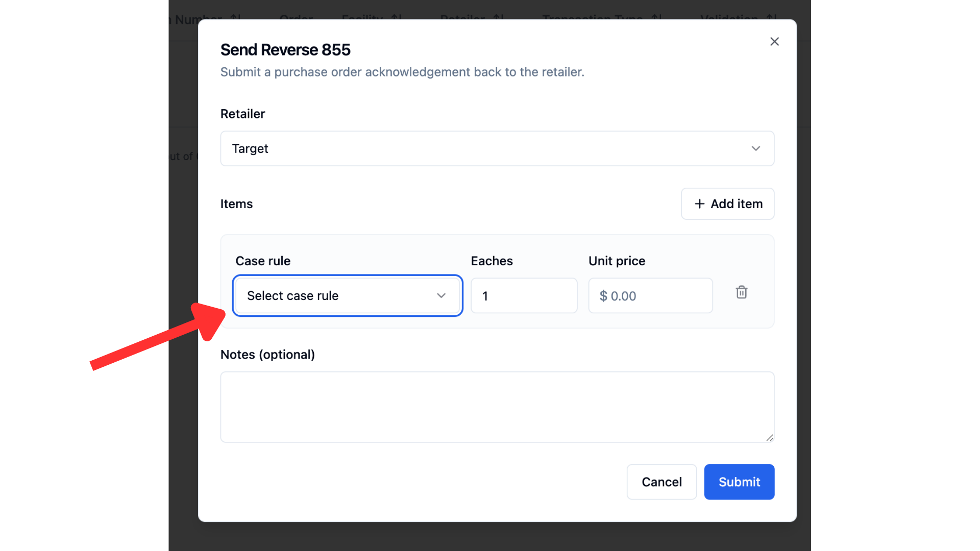Close the Send Reverse 855 dialog
The height and width of the screenshot is (551, 980).
pyautogui.click(x=774, y=41)
